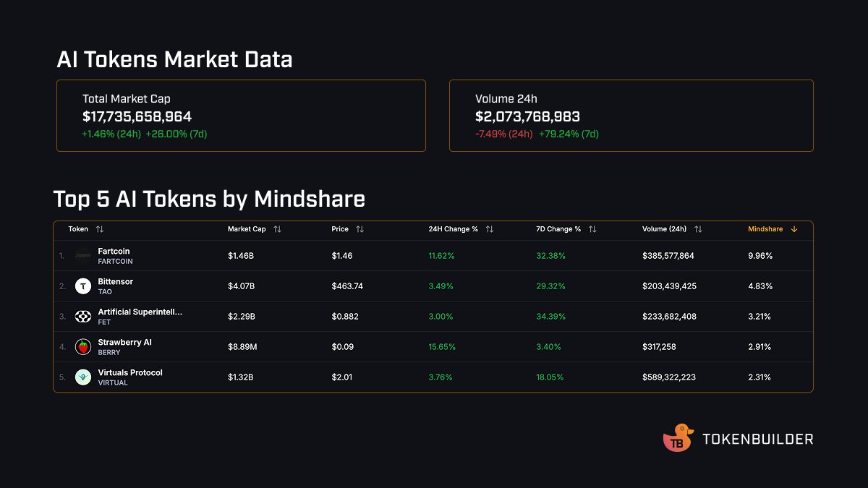Toggle sorting on the Price column
This screenshot has width=868, height=488.
pos(359,229)
